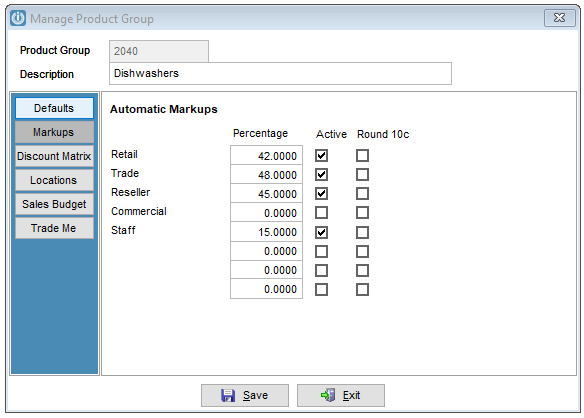Go to Sales Budget tab
This screenshot has width=584, height=418.
54,204
